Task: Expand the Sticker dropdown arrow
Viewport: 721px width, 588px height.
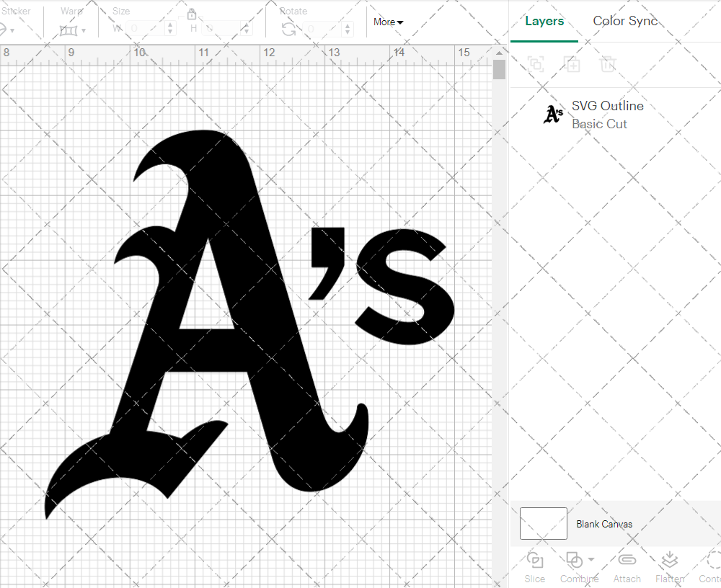Action: click(12, 31)
